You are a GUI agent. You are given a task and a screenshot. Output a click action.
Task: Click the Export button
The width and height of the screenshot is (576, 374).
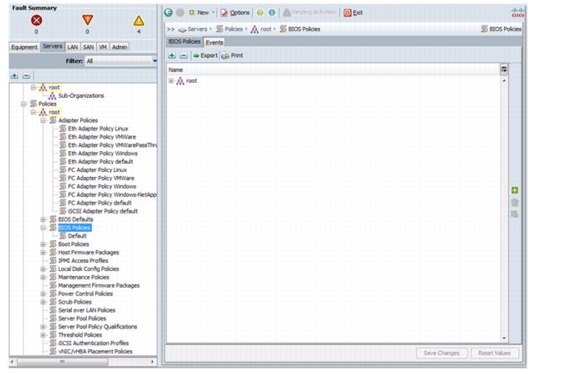point(205,55)
